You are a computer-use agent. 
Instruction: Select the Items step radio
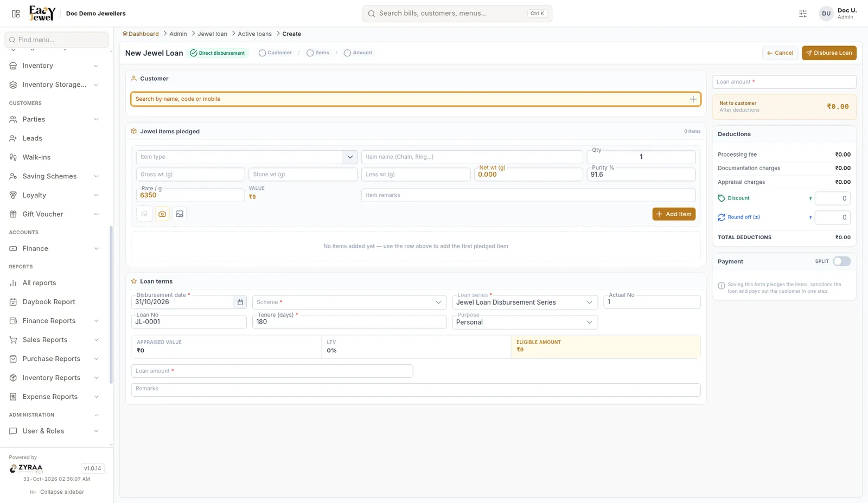(310, 53)
